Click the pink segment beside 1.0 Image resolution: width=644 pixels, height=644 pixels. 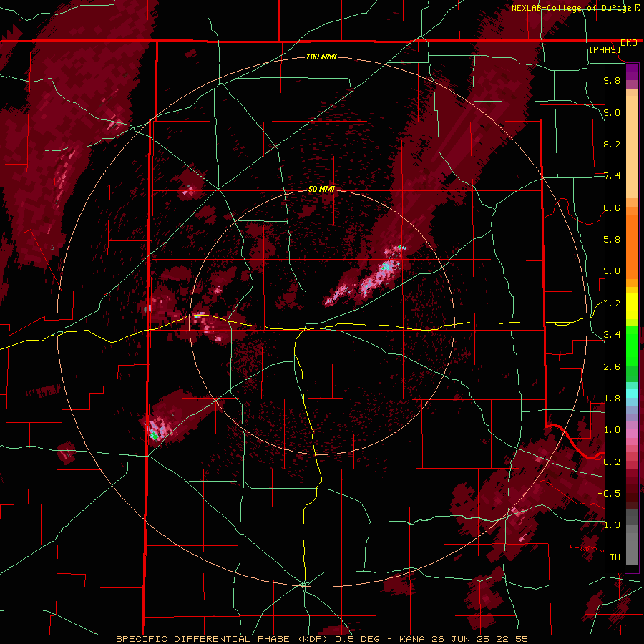632,434
